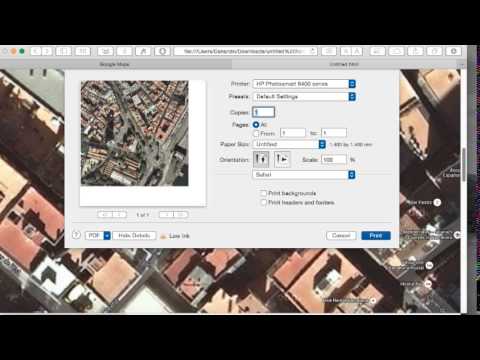Screen dimensions: 480x360
Task: Open the Paper Size dropdown
Action: (289, 144)
